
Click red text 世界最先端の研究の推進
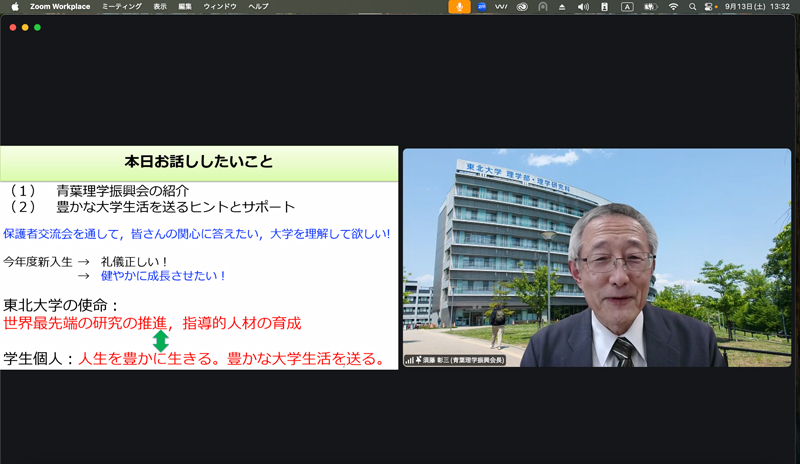click(85, 323)
